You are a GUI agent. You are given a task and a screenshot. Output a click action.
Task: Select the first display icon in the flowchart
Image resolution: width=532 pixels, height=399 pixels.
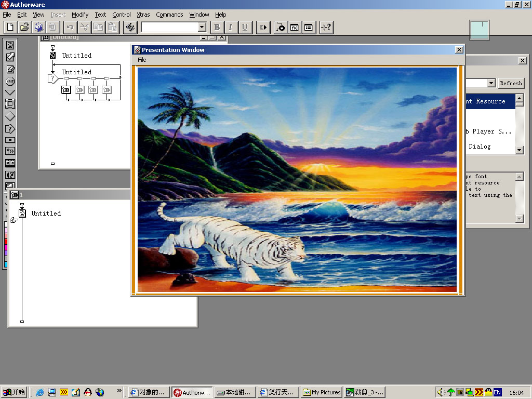[53, 55]
